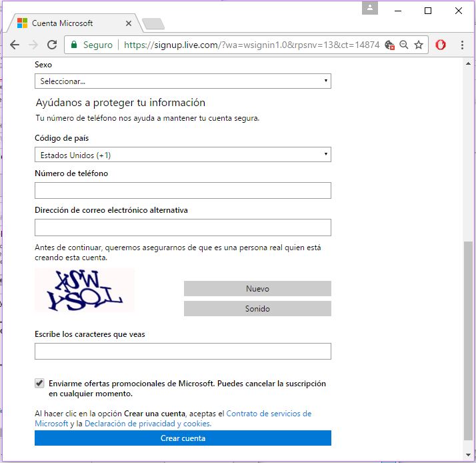This screenshot has width=476, height=463.
Task: Click the Sonido audio captcha button
Action: pos(257,309)
